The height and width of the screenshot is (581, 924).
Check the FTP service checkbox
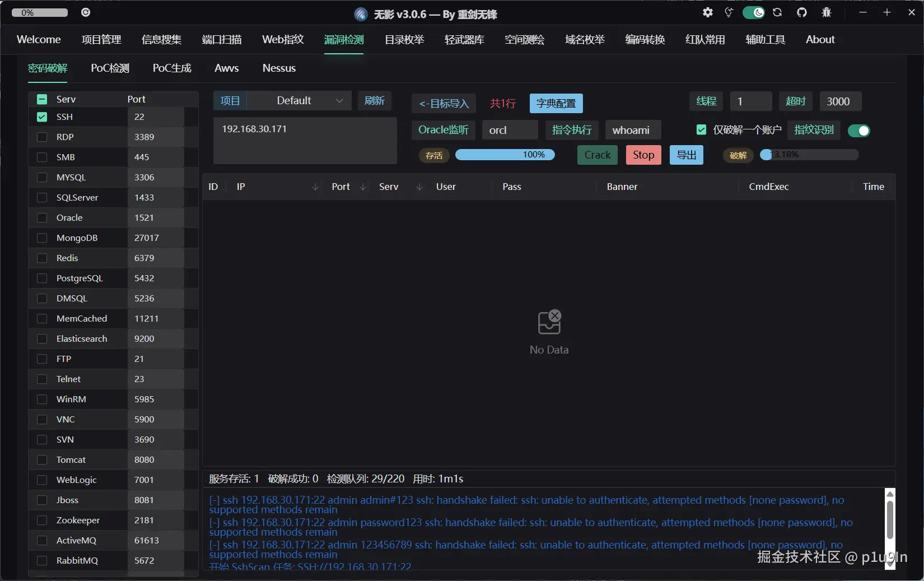42,359
